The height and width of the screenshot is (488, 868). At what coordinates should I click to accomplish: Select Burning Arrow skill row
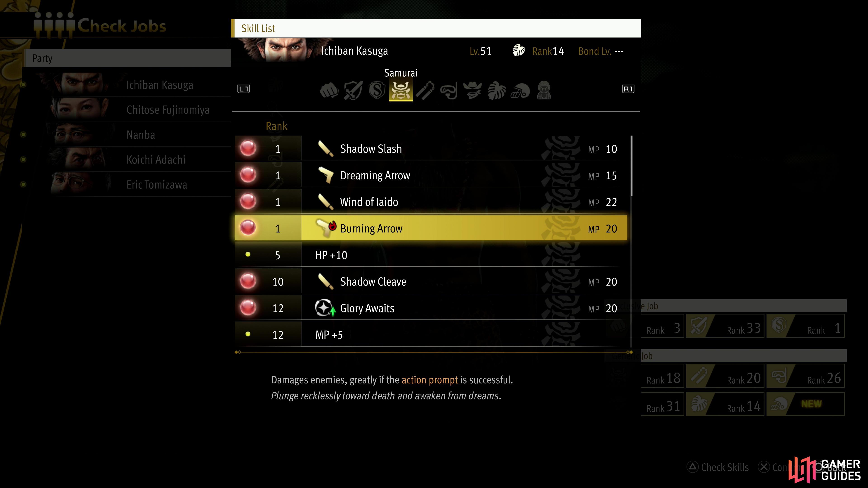[434, 228]
